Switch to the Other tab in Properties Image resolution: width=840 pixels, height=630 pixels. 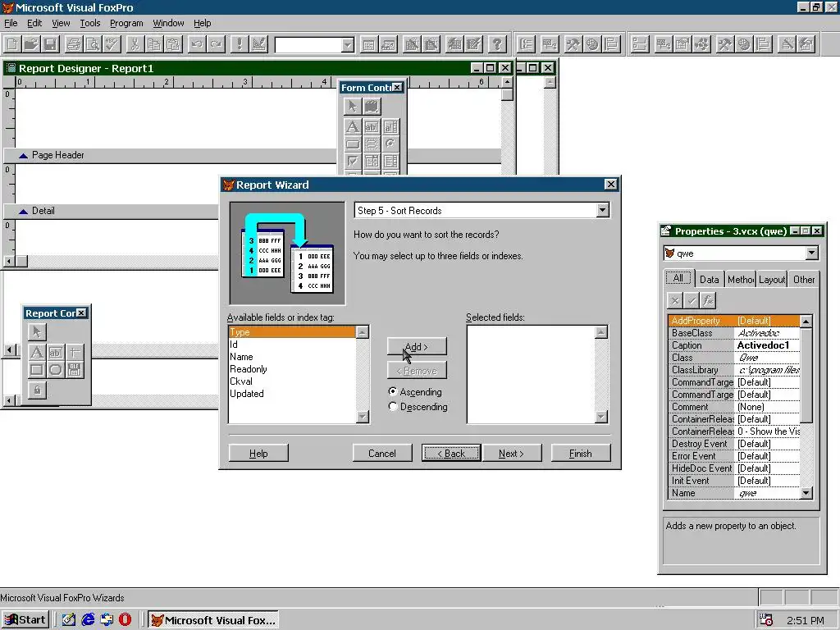coord(804,279)
